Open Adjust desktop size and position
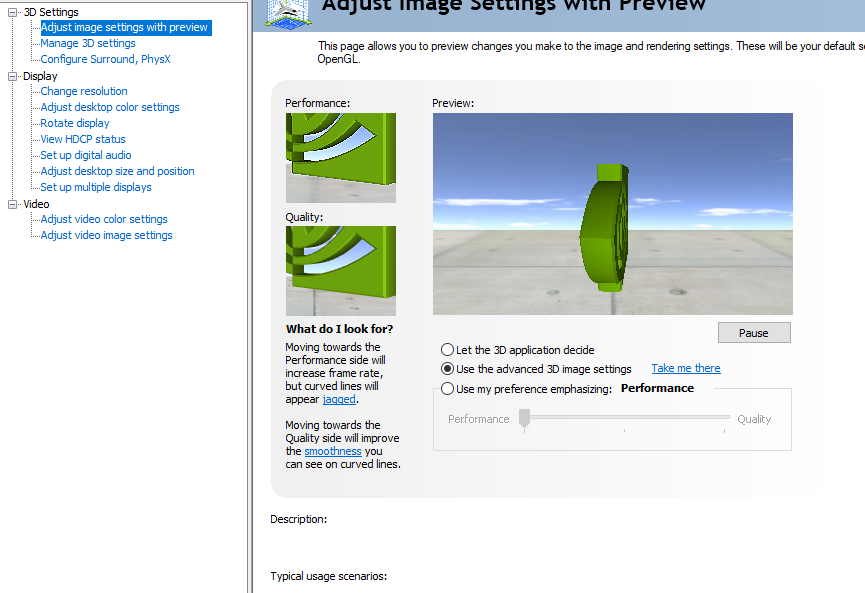 [x=118, y=171]
